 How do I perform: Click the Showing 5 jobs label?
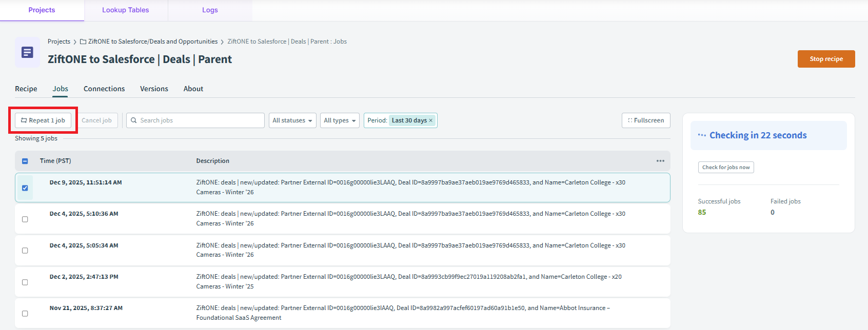tap(36, 138)
